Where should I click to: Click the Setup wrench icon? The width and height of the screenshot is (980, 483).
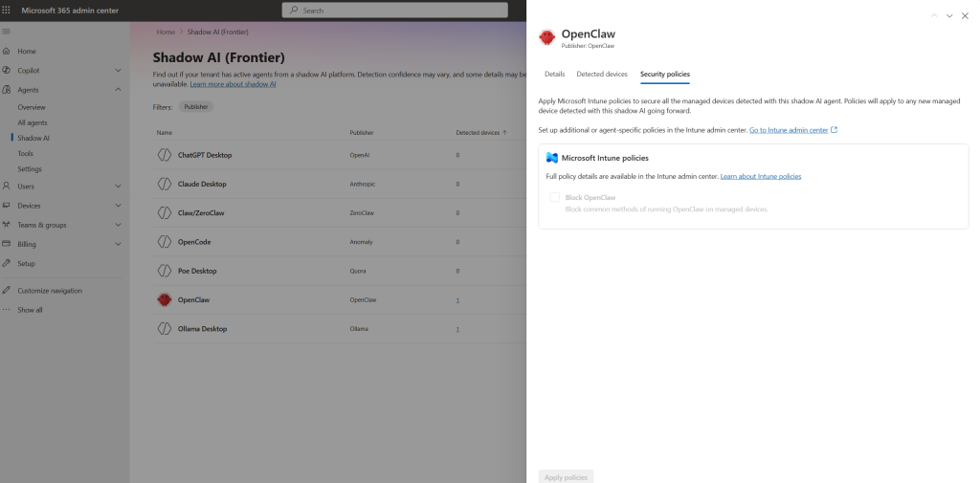pyautogui.click(x=7, y=264)
